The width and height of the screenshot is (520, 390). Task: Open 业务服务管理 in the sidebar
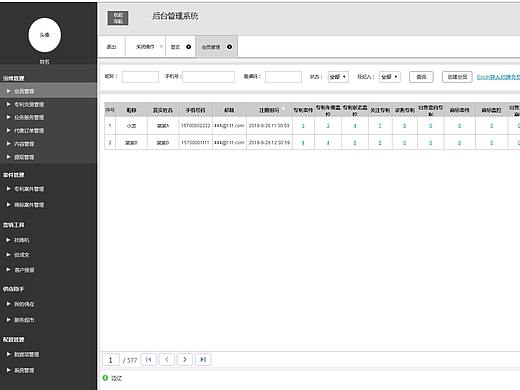(29, 117)
